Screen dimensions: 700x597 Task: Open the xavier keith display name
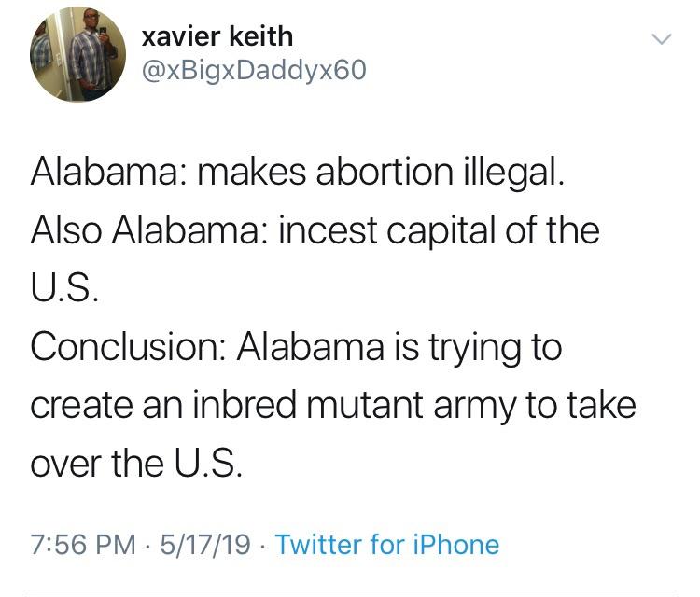[x=217, y=36]
